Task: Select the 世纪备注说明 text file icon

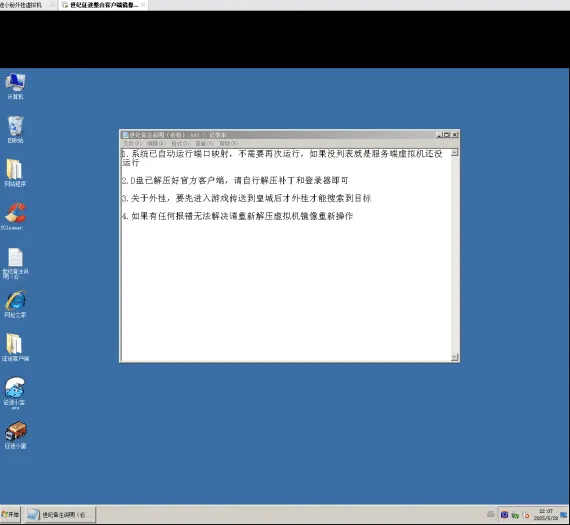Action: click(x=15, y=263)
